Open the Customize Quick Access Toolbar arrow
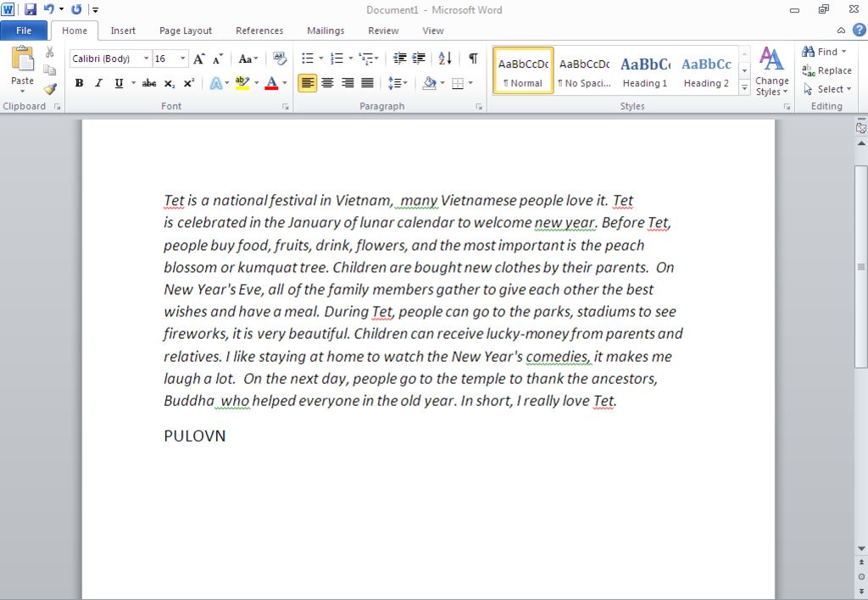The image size is (868, 600). coord(95,9)
